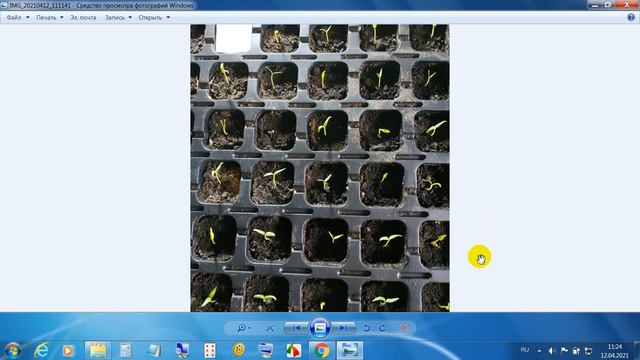
Task: Open Windows Media Player from the taskbar
Action: 68,351
